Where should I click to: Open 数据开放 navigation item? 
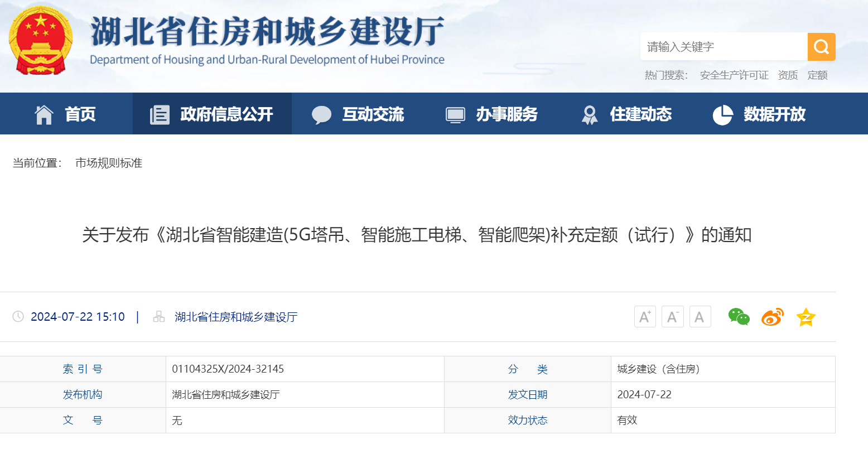tap(760, 114)
